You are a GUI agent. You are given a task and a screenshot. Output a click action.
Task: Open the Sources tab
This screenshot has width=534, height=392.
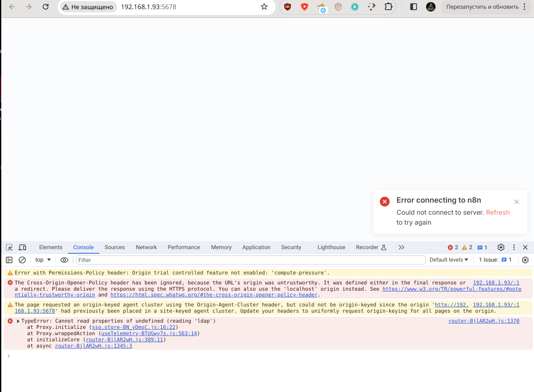115,247
